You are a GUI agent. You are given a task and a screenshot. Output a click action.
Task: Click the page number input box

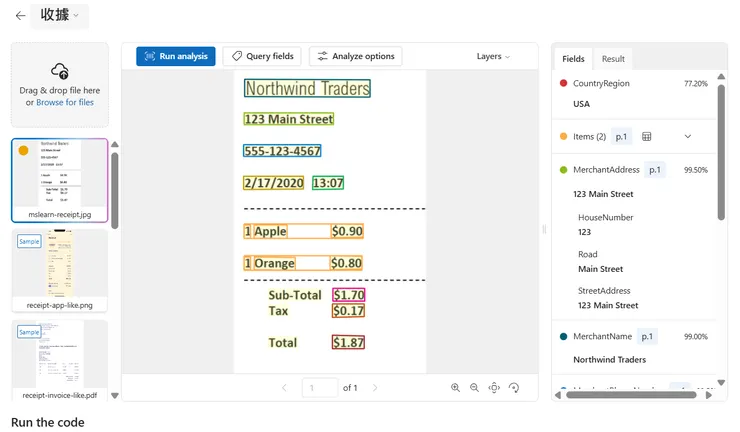click(x=320, y=388)
